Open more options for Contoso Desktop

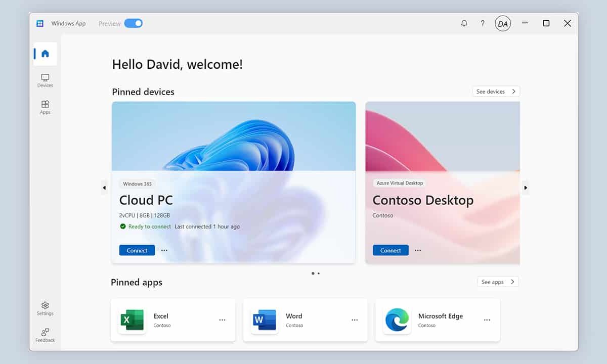[417, 250]
